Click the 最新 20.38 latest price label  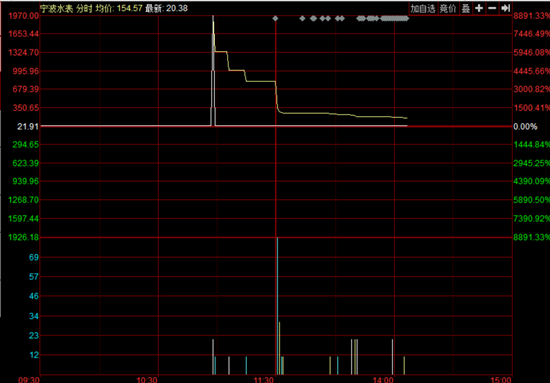[x=167, y=8]
